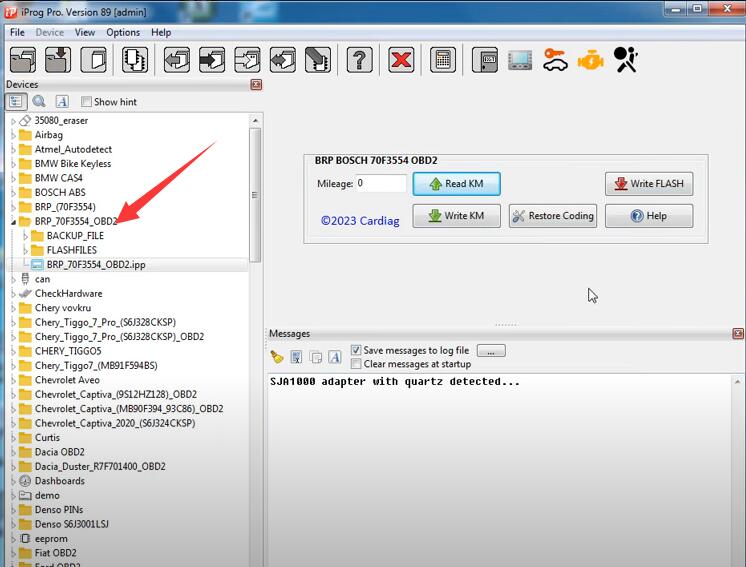Expand the Airbag folder node
Screen dimensions: 746x567
[x=13, y=135]
